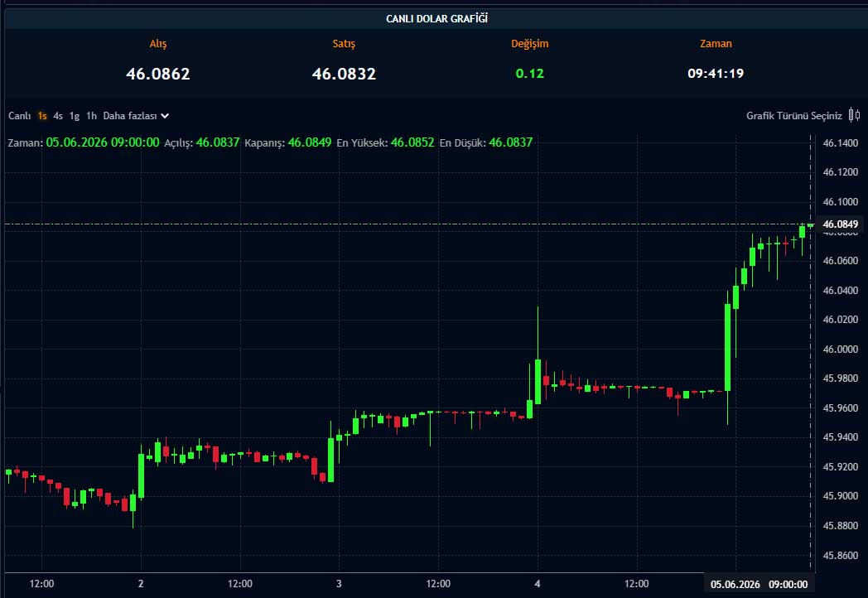The height and width of the screenshot is (598, 868).
Task: Click the Değişim value 0.12
Action: 530,74
